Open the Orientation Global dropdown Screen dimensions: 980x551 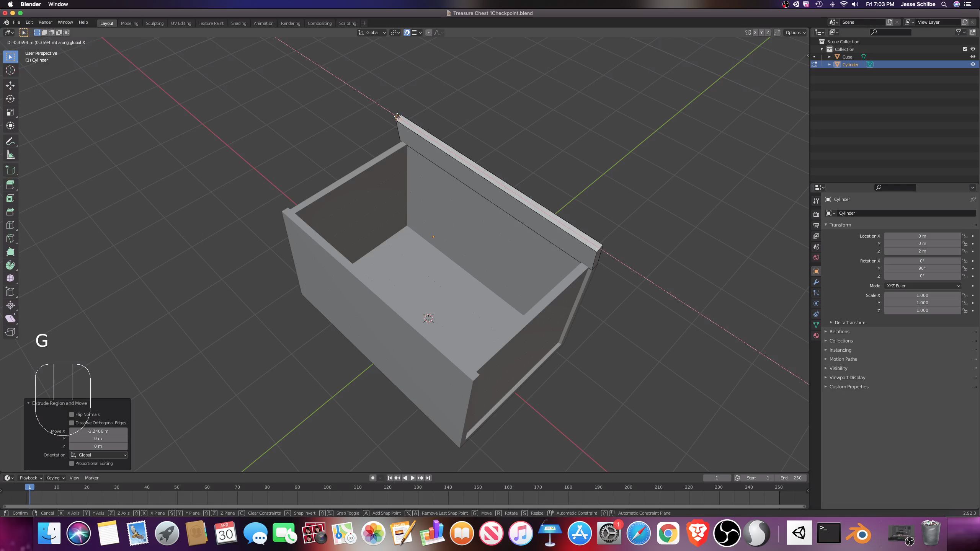98,455
